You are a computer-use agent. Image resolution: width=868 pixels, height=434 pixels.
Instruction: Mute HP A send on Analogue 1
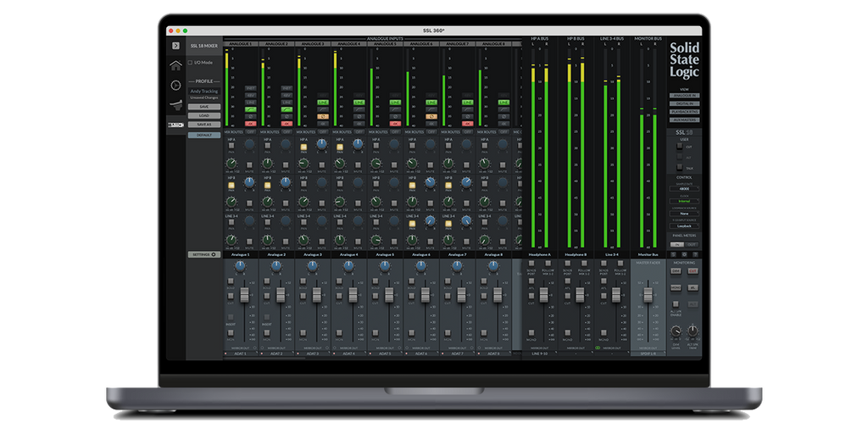click(x=250, y=165)
